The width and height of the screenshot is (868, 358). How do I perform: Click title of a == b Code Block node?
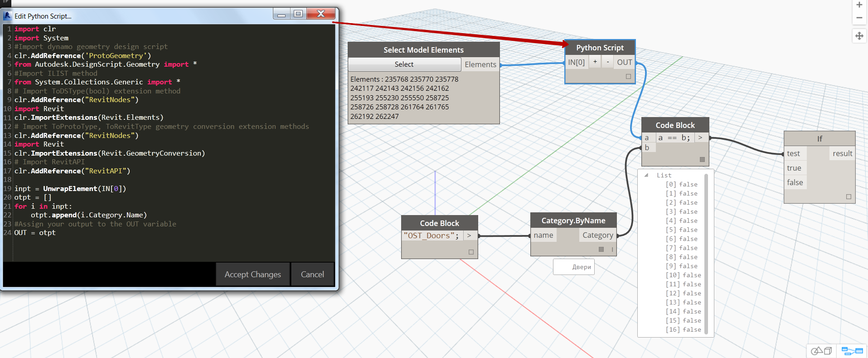(675, 125)
